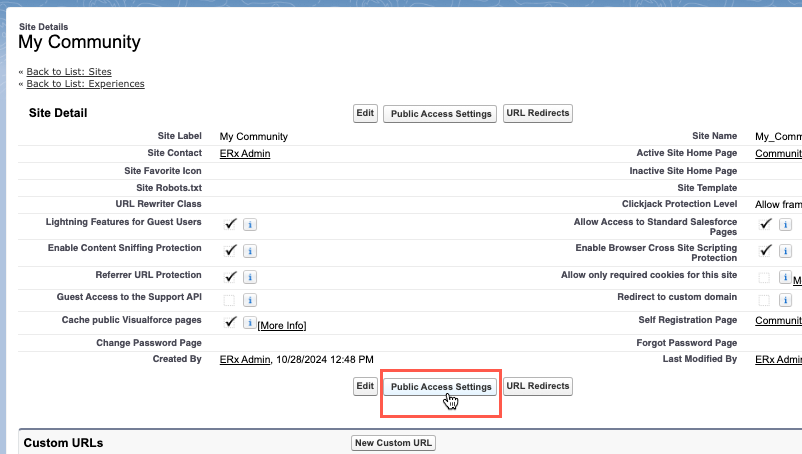Click info icon for Lightning Features for Guest Users

[250, 225]
